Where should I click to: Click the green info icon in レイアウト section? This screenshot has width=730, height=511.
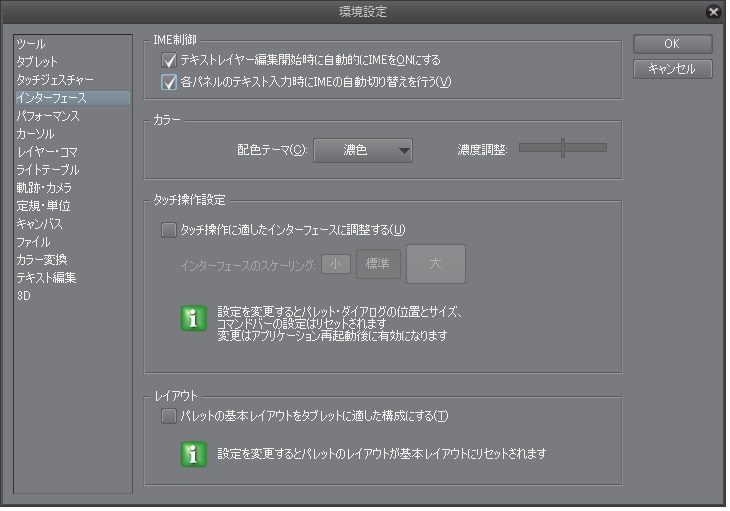(194, 454)
